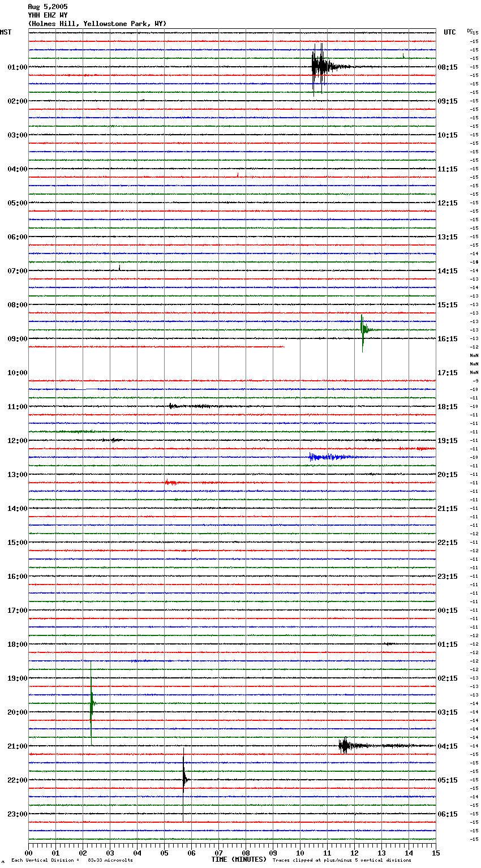Click the DC column header at top right
Viewport: 481px width, 868px height.
click(x=470, y=30)
